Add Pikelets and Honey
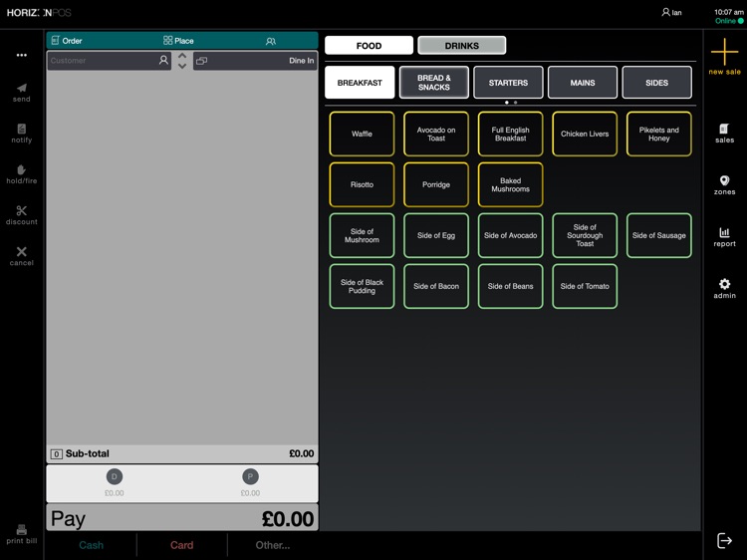Screen dimensions: 747x560 (659, 134)
